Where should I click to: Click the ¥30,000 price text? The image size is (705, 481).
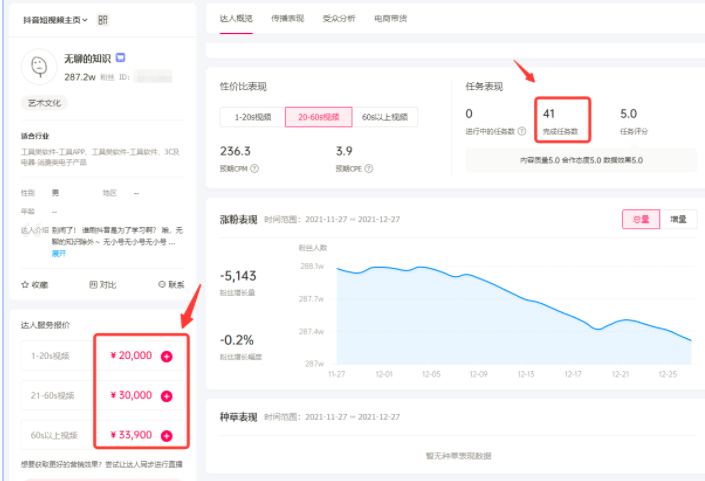pyautogui.click(x=131, y=395)
